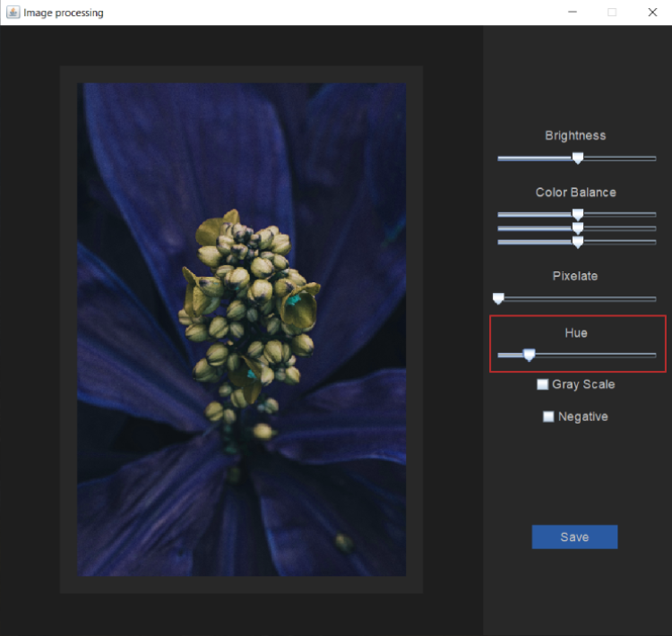Save the processed image
672x636 pixels.
pyautogui.click(x=574, y=537)
